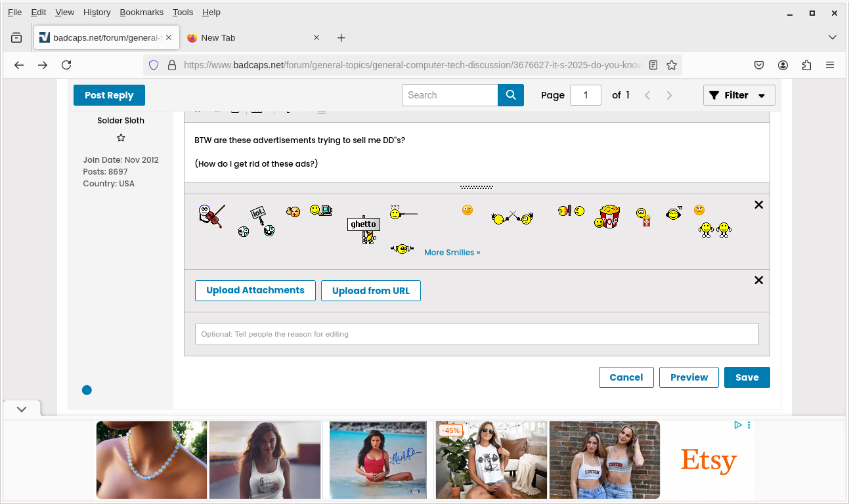Open Firefox extensions puzzle icon
The image size is (849, 504).
tap(806, 65)
